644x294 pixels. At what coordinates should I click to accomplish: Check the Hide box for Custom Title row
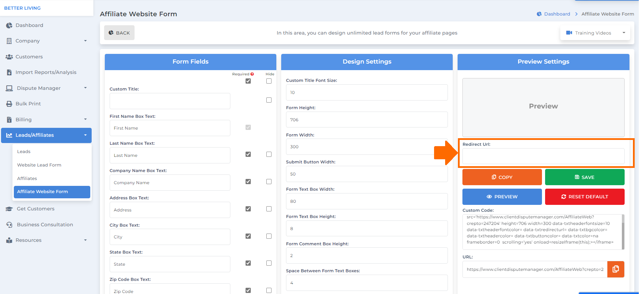269,100
